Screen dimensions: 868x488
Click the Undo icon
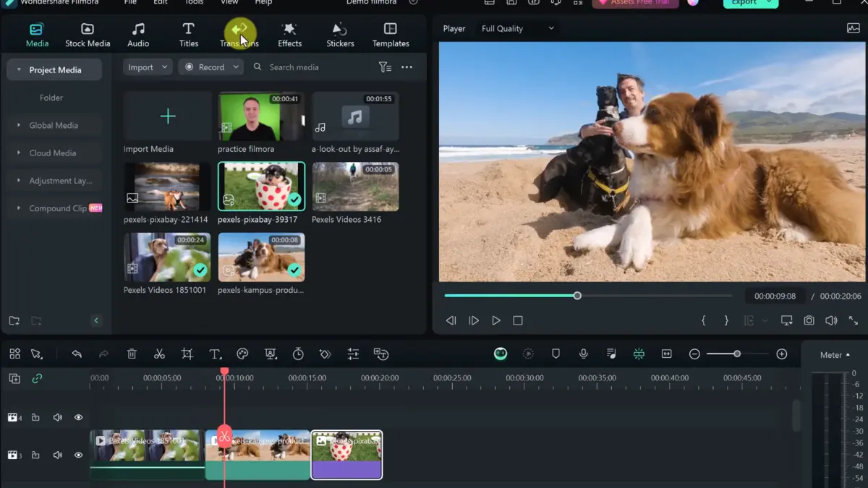point(78,354)
